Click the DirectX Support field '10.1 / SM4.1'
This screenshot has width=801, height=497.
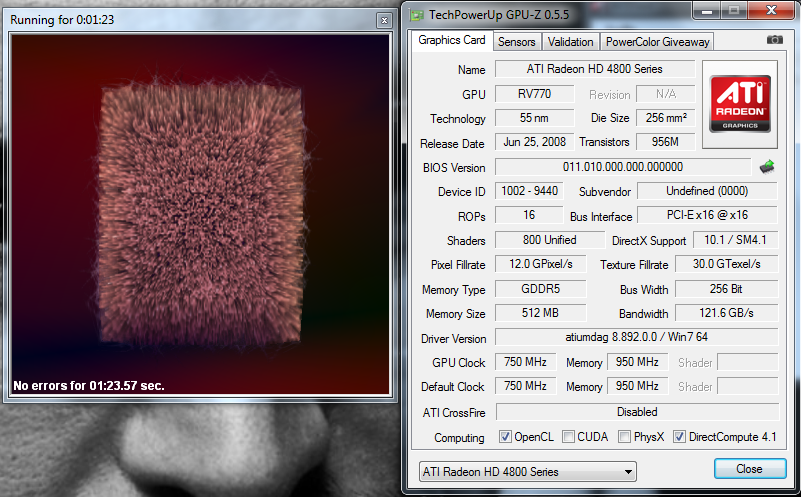tap(735, 240)
